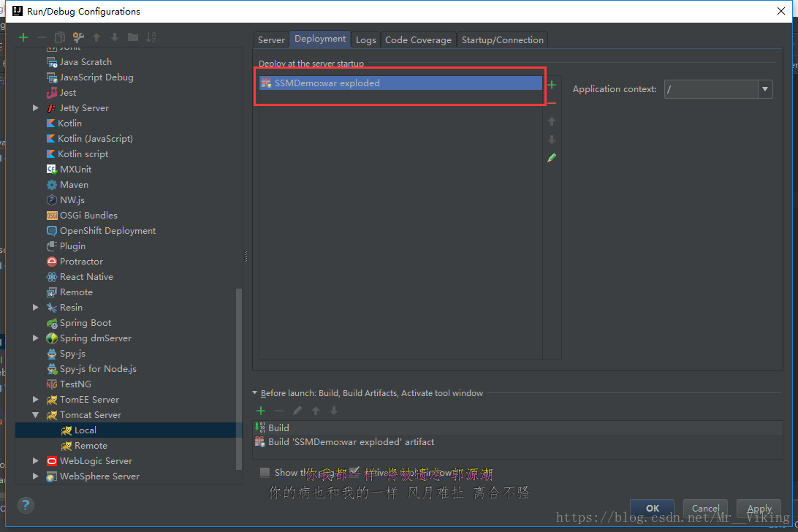Switch to Server tab

tap(271, 39)
